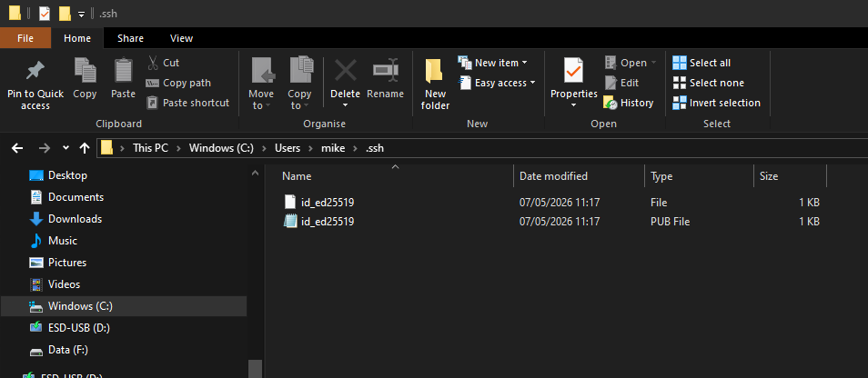Click the Properties icon
868x378 pixels.
pyautogui.click(x=574, y=71)
